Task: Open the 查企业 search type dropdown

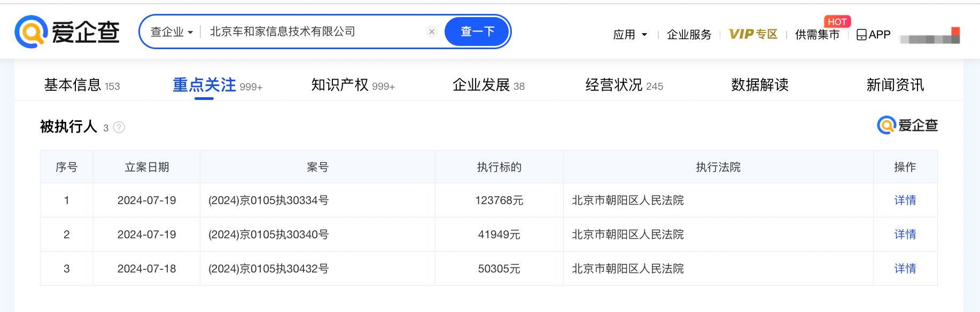Action: click(x=172, y=32)
